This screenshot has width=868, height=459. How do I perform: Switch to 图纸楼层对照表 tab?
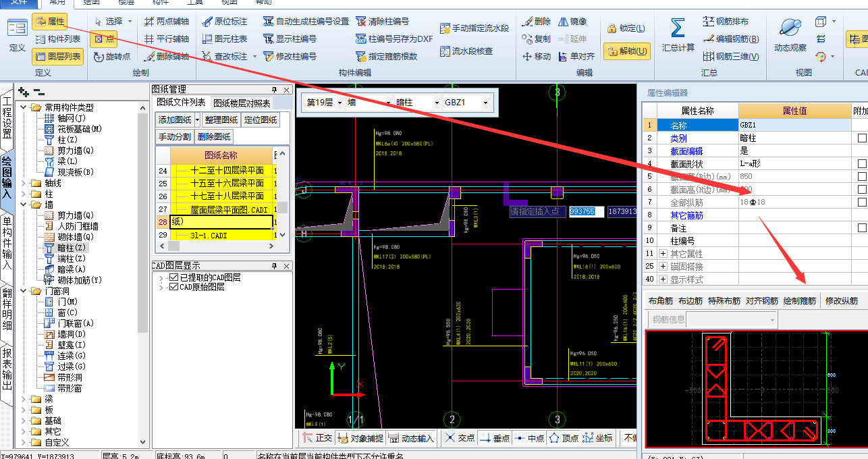click(x=242, y=103)
